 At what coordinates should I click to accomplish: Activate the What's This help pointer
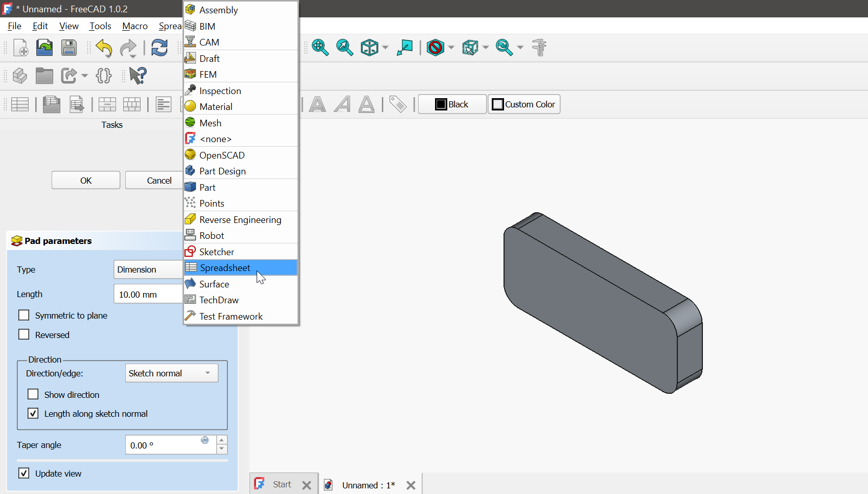138,76
